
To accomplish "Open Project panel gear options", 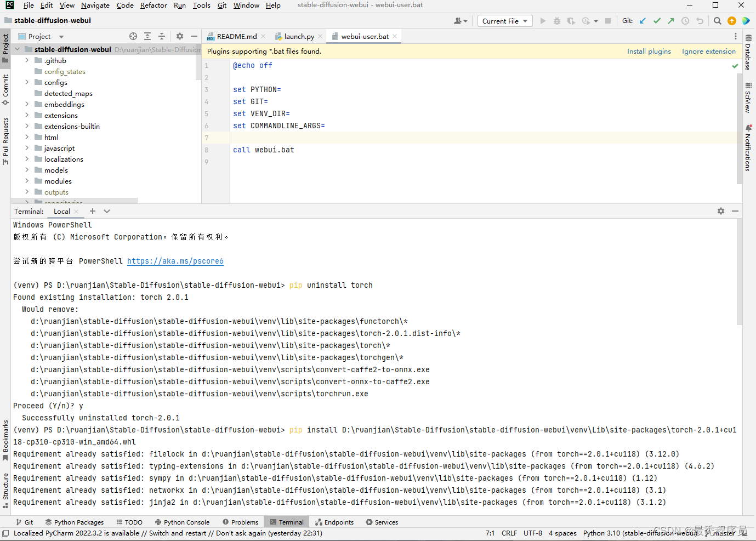I will (x=180, y=36).
